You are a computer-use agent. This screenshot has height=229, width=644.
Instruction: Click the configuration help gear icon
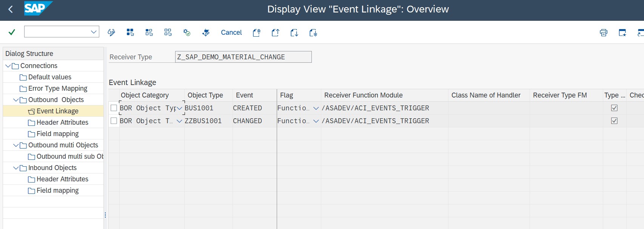[187, 32]
